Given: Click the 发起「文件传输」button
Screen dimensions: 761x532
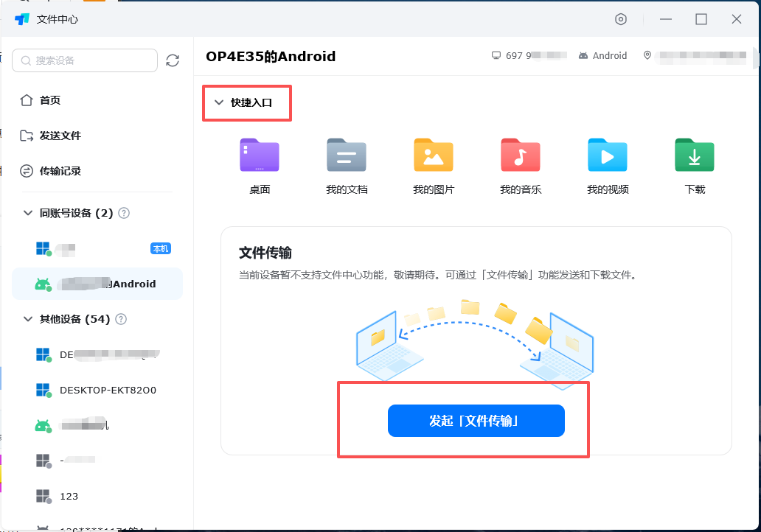Looking at the screenshot, I should (476, 421).
